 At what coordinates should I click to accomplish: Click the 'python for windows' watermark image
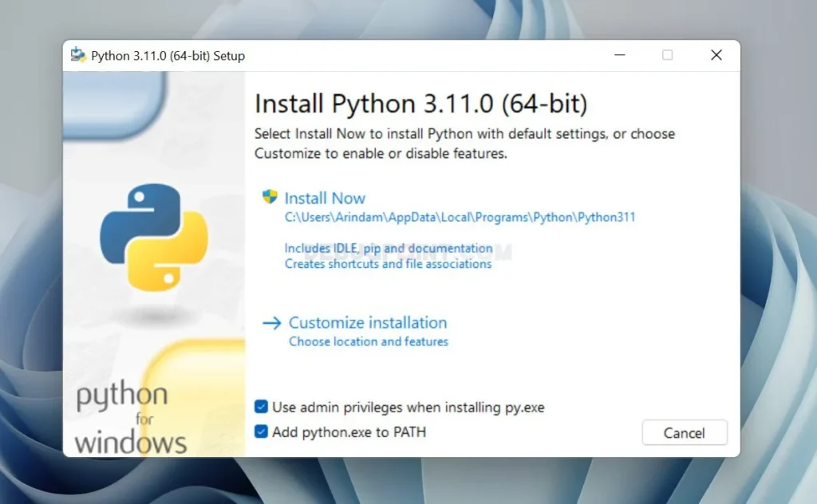coord(129,415)
